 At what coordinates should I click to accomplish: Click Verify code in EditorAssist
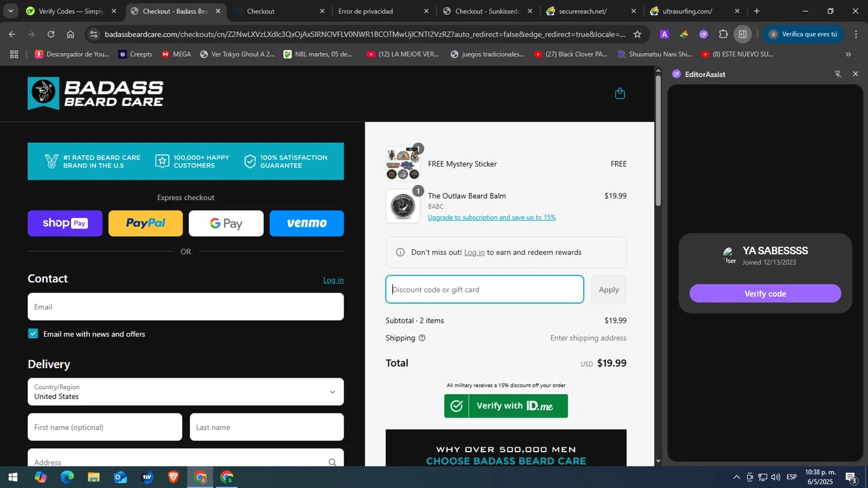point(765,294)
